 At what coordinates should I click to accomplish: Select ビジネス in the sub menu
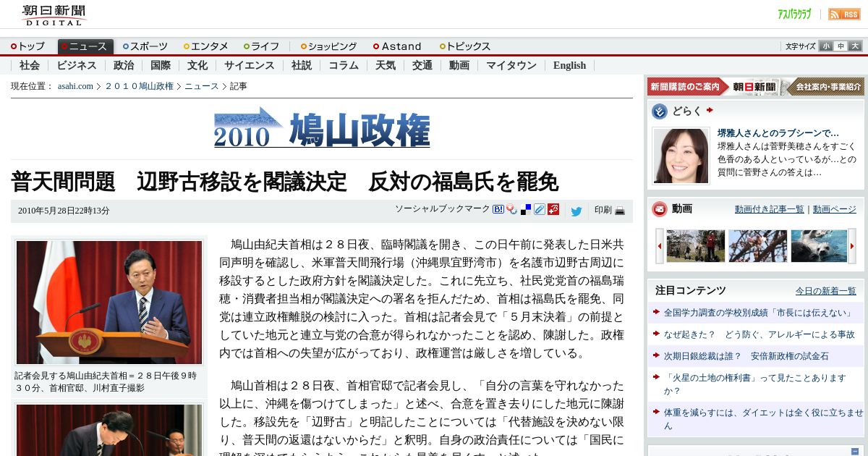[77, 65]
